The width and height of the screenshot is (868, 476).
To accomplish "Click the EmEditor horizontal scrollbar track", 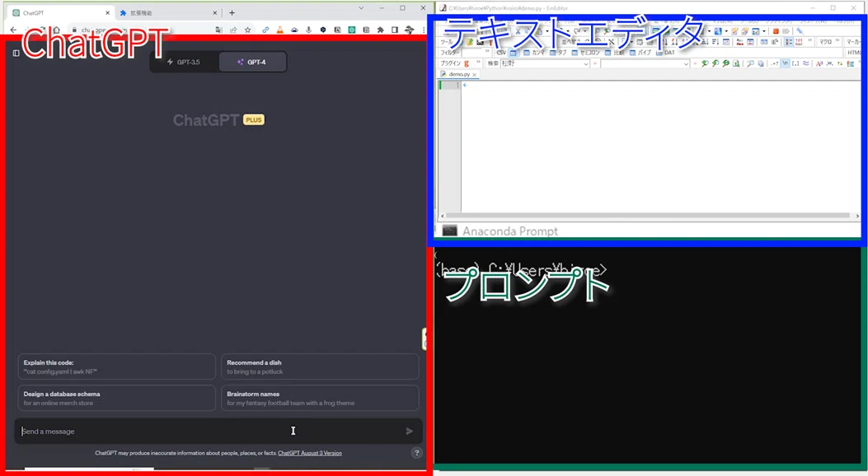I will (x=649, y=216).
